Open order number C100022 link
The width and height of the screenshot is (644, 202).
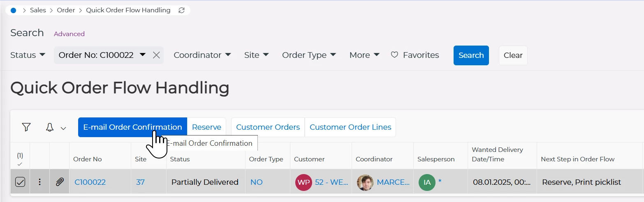coord(90,182)
